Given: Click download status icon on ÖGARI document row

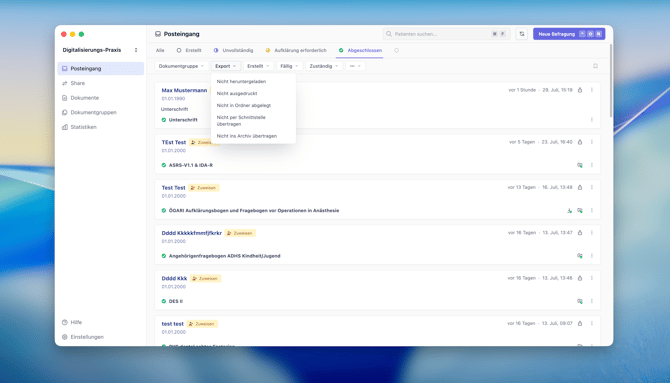Looking at the screenshot, I should coord(569,210).
